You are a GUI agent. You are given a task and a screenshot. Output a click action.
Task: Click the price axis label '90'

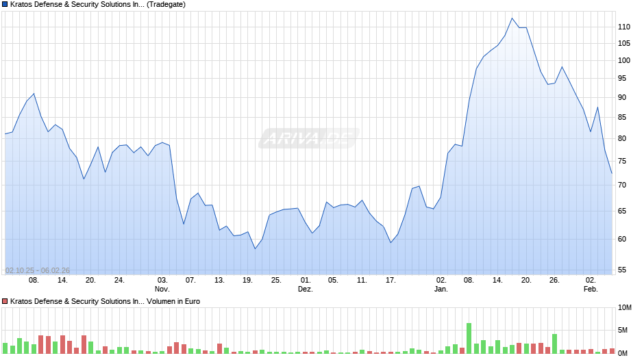622,97
